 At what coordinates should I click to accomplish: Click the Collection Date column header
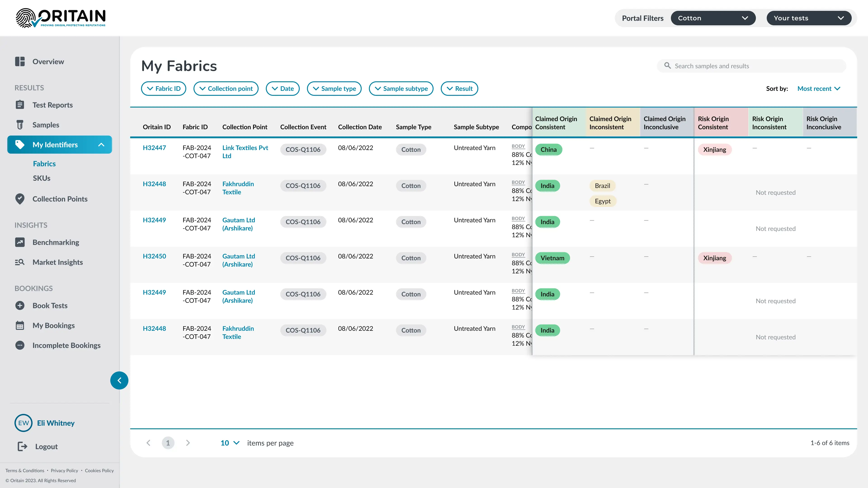[x=360, y=127]
